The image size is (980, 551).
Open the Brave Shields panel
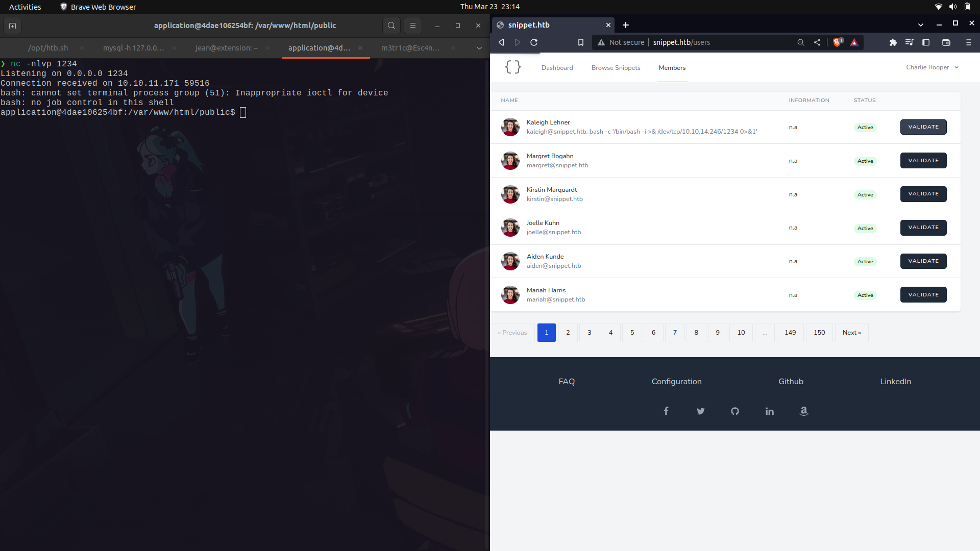(x=837, y=42)
